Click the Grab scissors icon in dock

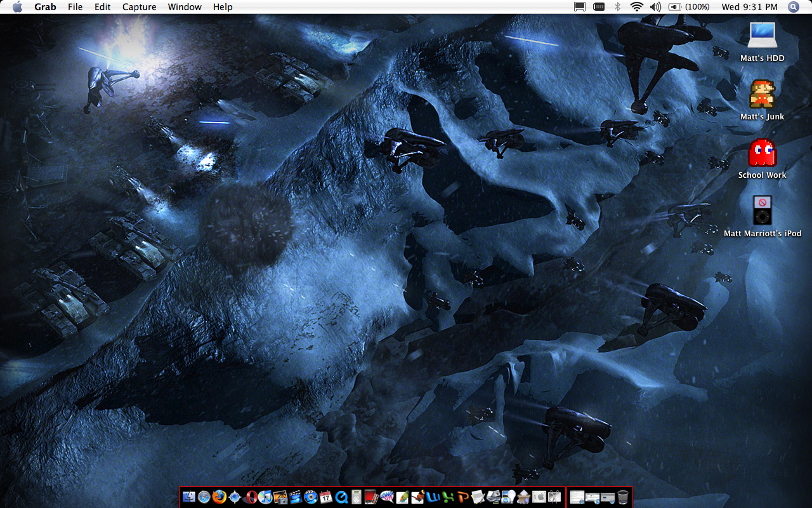553,497
